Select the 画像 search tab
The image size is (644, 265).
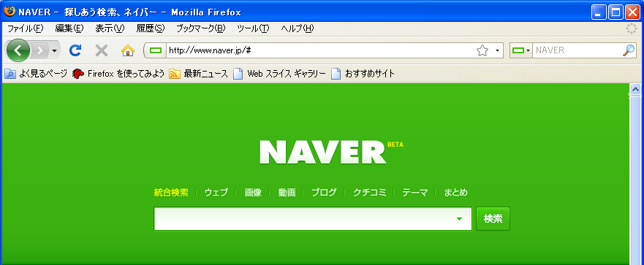click(x=253, y=193)
